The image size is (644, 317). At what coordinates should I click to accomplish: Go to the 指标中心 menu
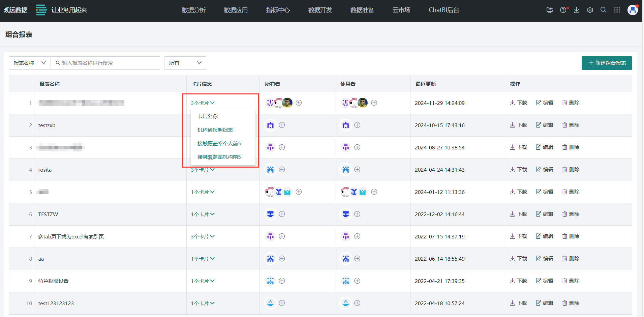pos(278,10)
